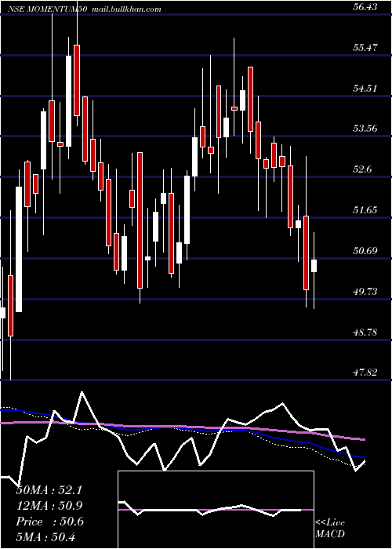Image resolution: width=392 pixels, height=549 pixels.
Task: Click the 53.56 price axis label
Action: point(365,129)
